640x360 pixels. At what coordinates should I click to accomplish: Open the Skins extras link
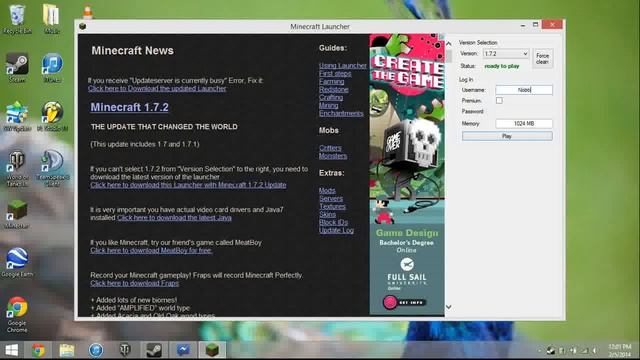[x=327, y=214]
